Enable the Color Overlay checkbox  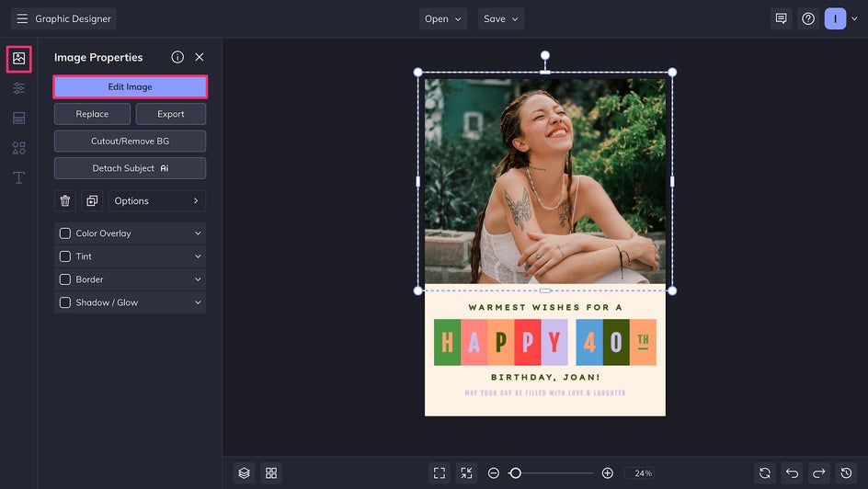pyautogui.click(x=65, y=233)
